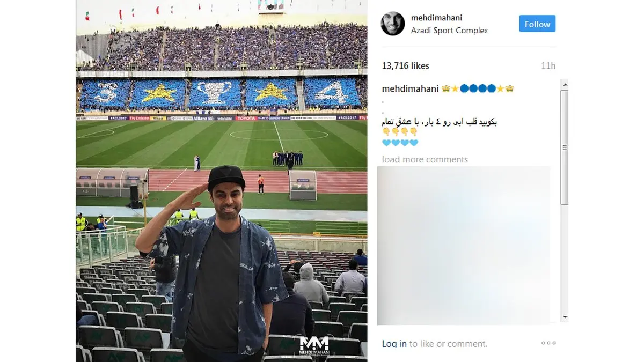The width and height of the screenshot is (644, 362).
Task: Click mehdimahani username in the caption
Action: 411,89
